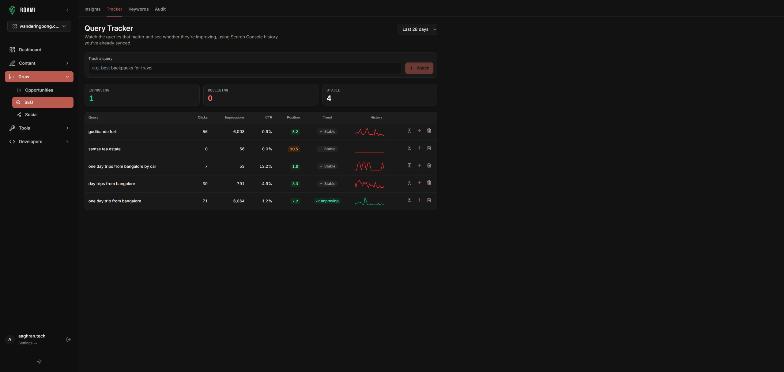Click middle action icon in 'one day trip from bangalore' row

[419, 200]
